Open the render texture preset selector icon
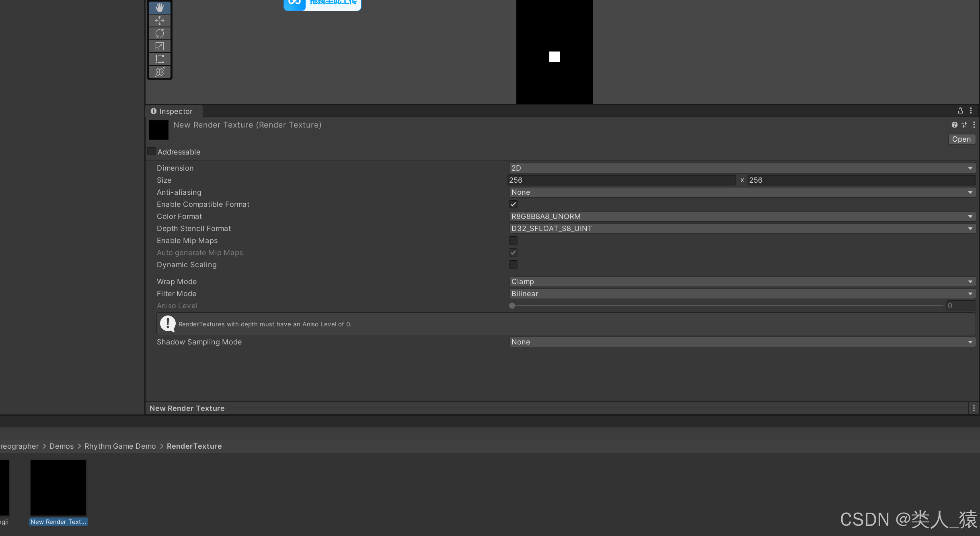 click(x=964, y=125)
